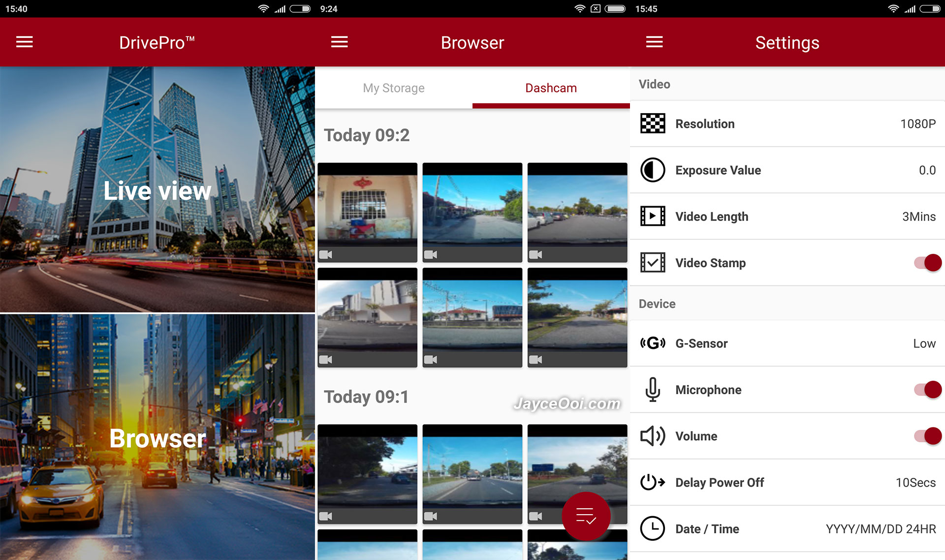Click the G-Sensor icon
Viewport: 945px width, 560px height.
click(x=653, y=343)
